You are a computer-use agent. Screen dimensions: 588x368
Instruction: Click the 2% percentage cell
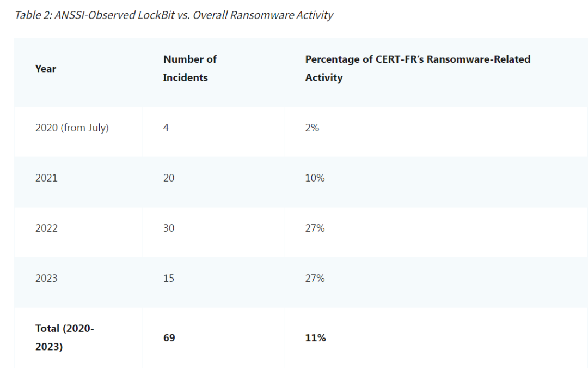point(312,128)
